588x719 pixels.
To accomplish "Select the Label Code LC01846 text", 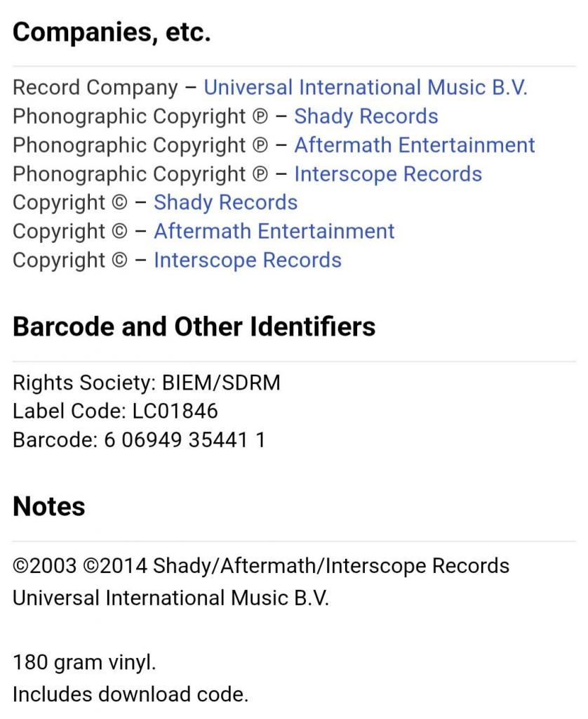I will point(116,411).
